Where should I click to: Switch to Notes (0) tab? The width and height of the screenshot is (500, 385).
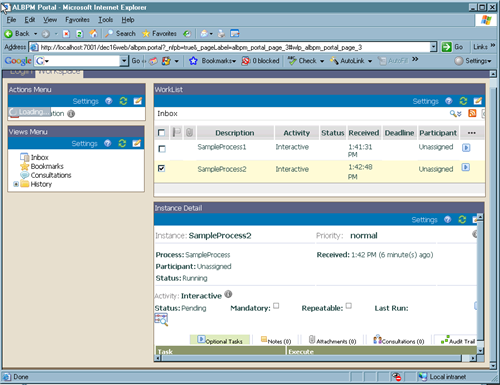coord(276,340)
